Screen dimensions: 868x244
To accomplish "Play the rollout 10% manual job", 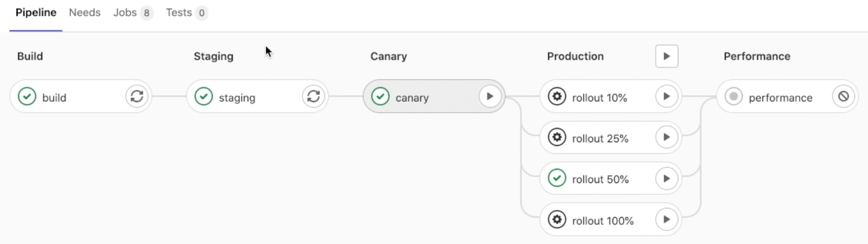I will 666,97.
